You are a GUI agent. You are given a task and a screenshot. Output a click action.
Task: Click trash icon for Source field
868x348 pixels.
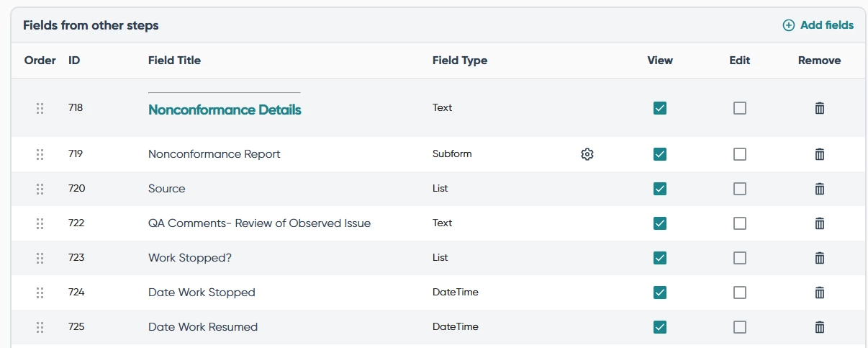coord(819,189)
